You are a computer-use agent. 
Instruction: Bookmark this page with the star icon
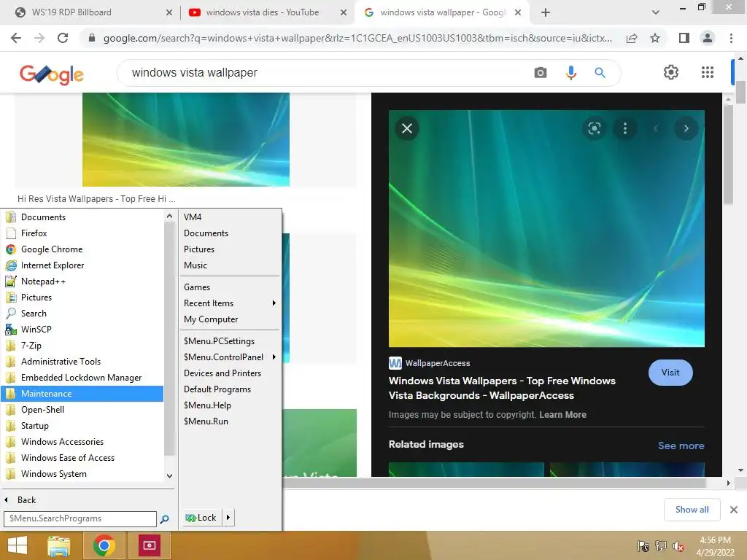pos(655,38)
